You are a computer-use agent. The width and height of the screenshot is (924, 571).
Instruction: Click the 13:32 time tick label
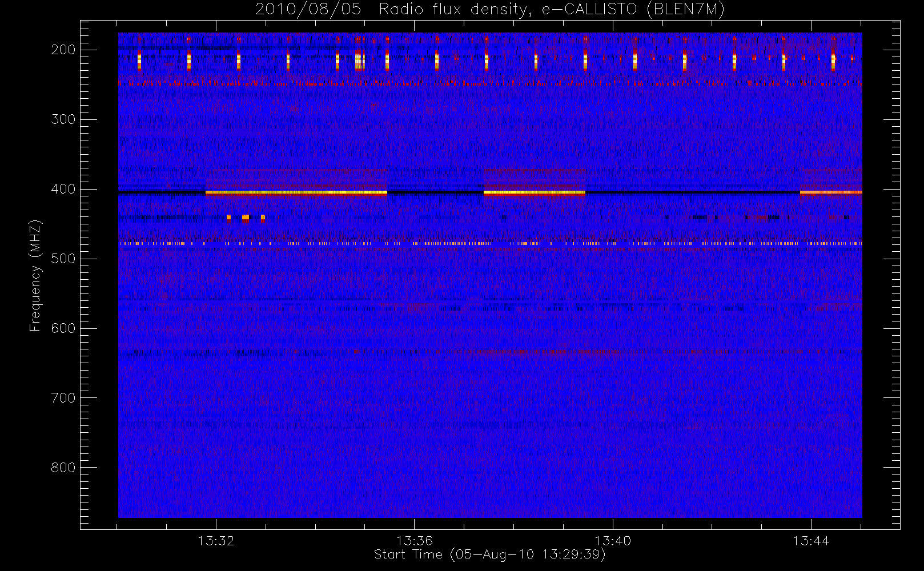click(x=216, y=541)
